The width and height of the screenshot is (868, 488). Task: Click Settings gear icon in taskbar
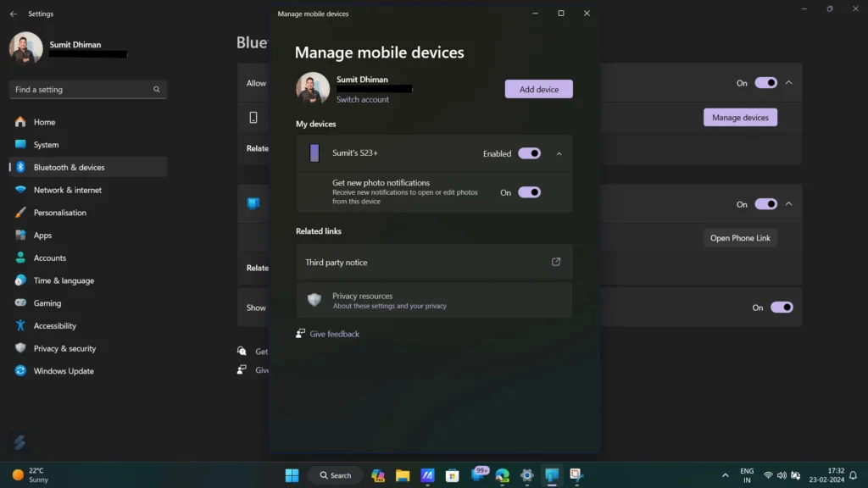pyautogui.click(x=527, y=475)
